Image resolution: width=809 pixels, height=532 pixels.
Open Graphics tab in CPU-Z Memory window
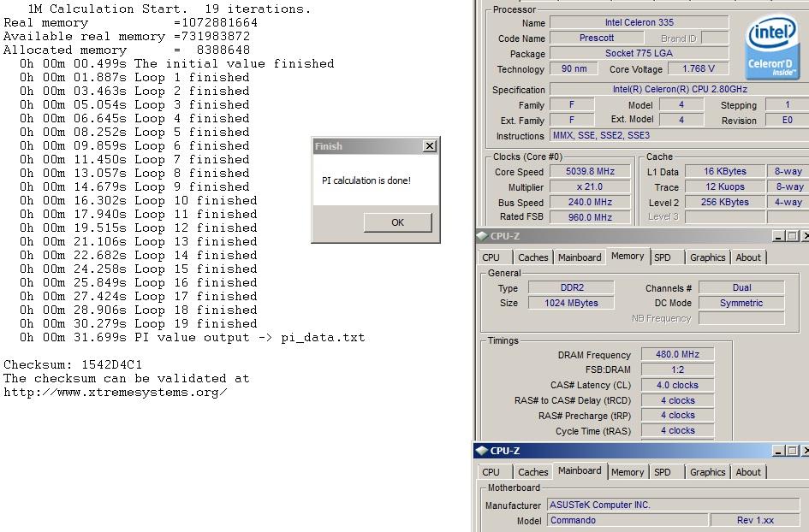point(707,257)
